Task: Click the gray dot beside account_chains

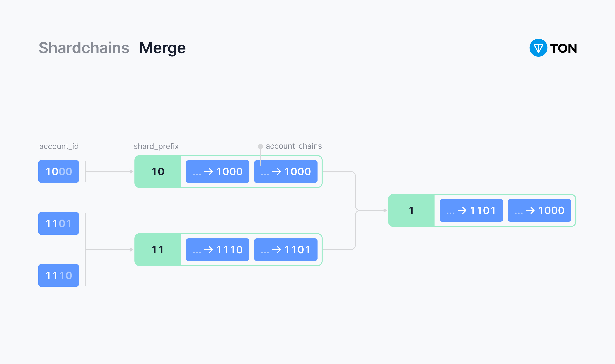Action: click(260, 146)
